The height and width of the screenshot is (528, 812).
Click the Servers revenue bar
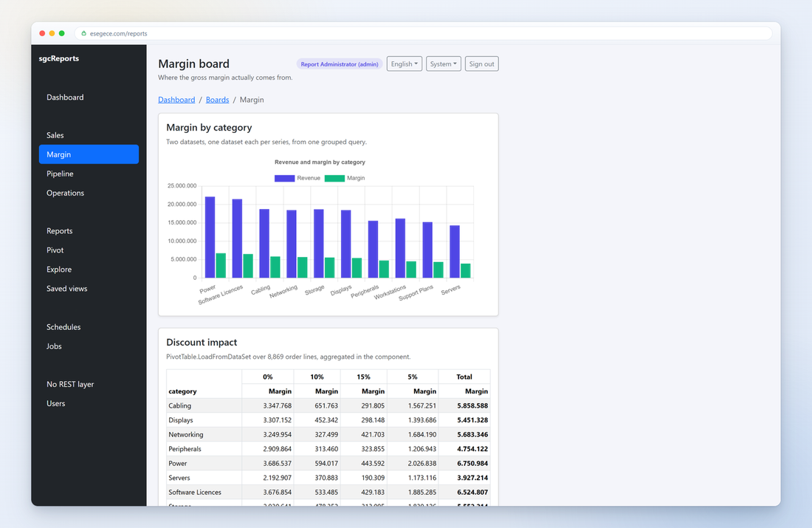(455, 252)
